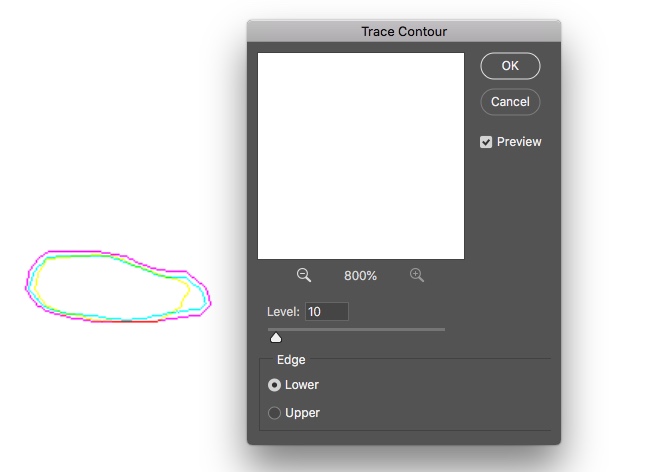Choose the Upper edge radio button
646x472 pixels.
275,413
